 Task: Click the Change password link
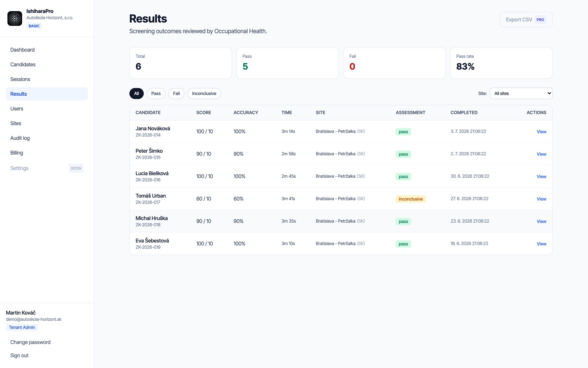point(31,342)
